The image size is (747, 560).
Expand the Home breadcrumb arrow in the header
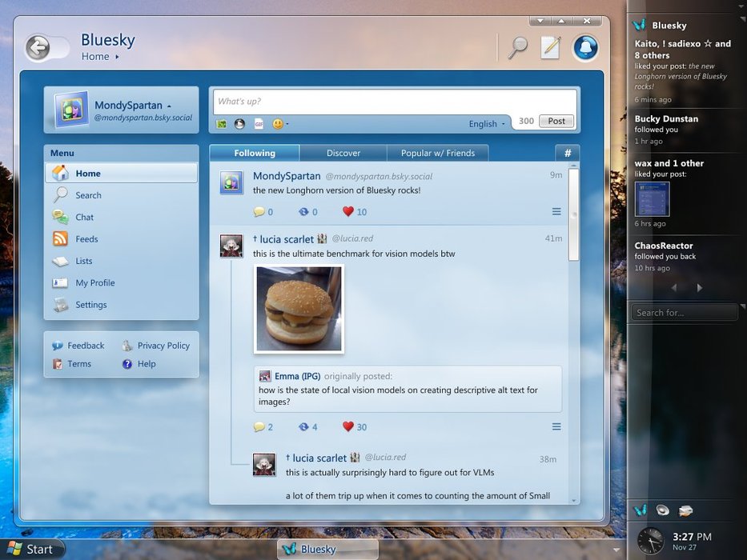pos(117,57)
